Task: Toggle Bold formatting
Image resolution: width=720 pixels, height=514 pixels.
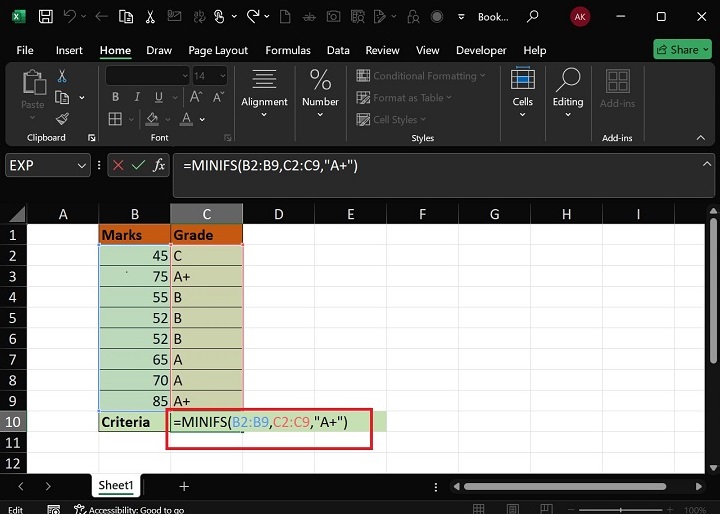Action: [115, 97]
